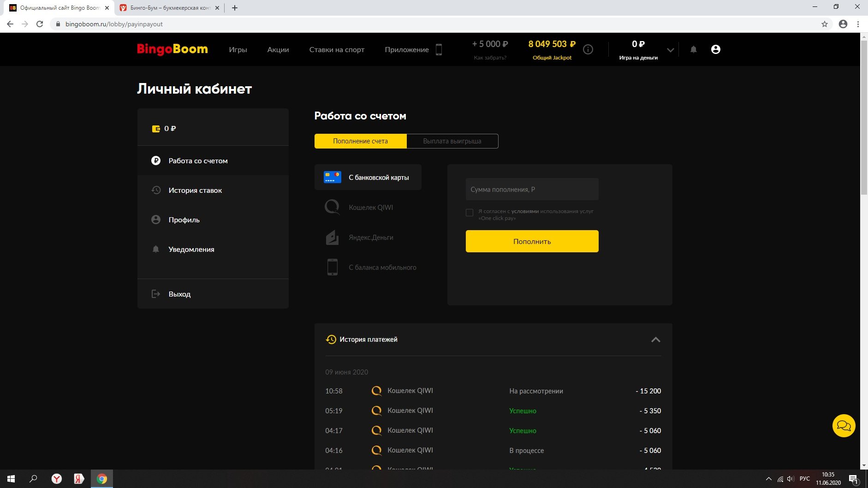
Task: Click the mobile phone icon beside Приложение
Action: tap(439, 49)
